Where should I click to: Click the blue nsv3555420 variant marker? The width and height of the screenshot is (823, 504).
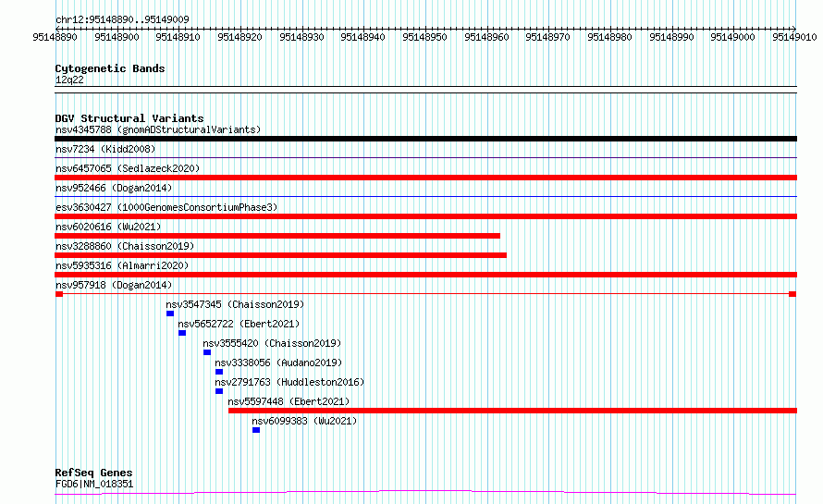207,352
